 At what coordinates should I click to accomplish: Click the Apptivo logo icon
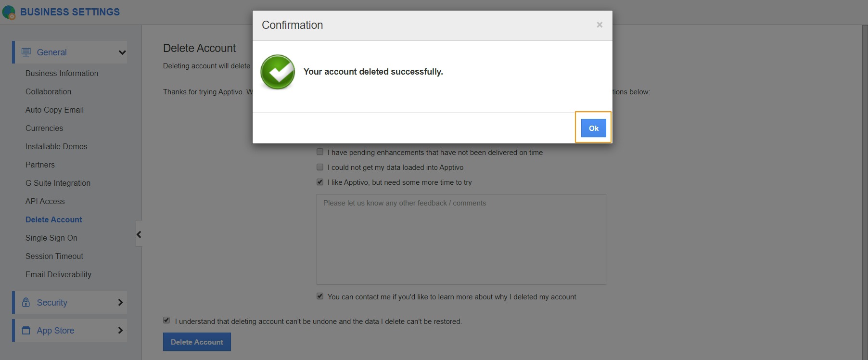[x=9, y=13]
